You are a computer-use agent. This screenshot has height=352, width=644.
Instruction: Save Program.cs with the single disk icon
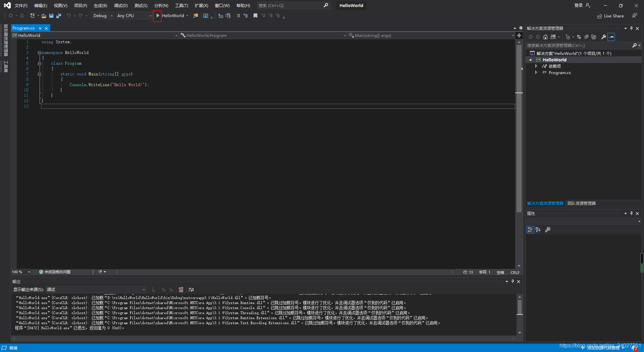tap(51, 16)
